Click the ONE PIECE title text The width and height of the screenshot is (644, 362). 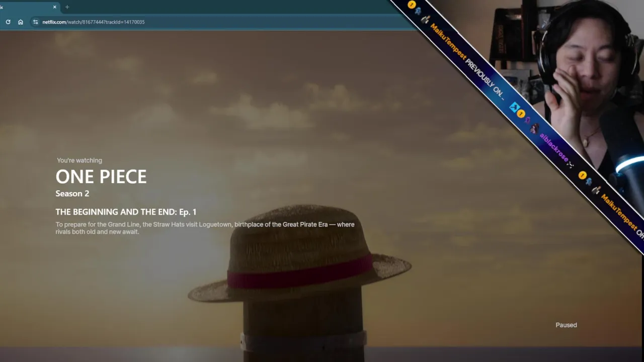click(101, 176)
